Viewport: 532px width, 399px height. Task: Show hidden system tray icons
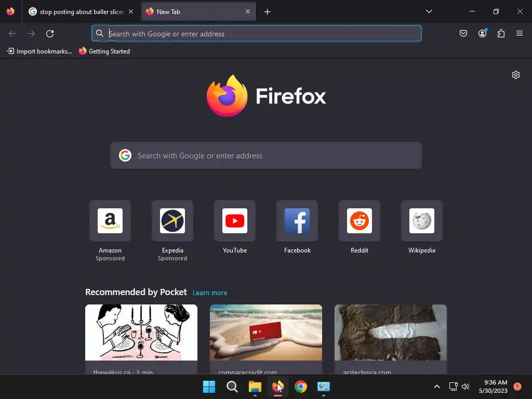(x=437, y=387)
